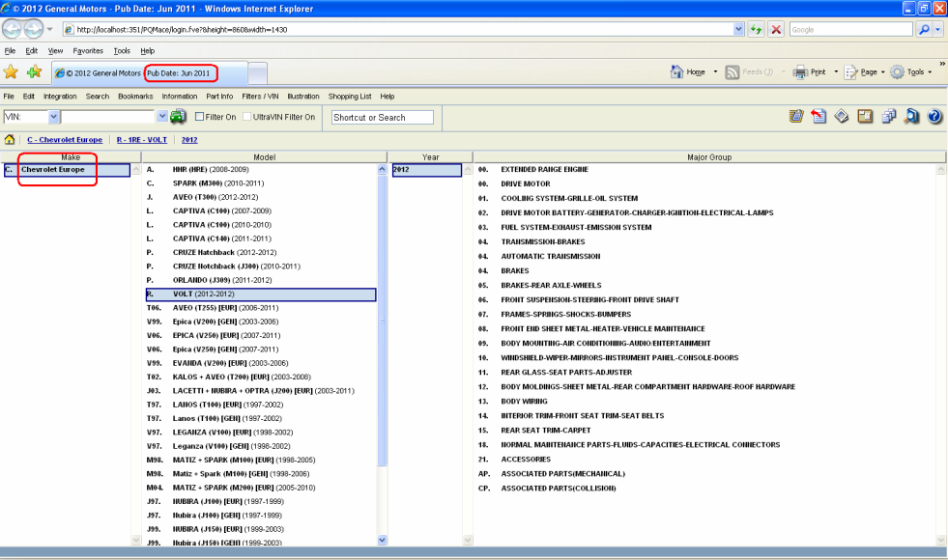Click the Page document icon
The image size is (948, 560).
pyautogui.click(x=850, y=71)
